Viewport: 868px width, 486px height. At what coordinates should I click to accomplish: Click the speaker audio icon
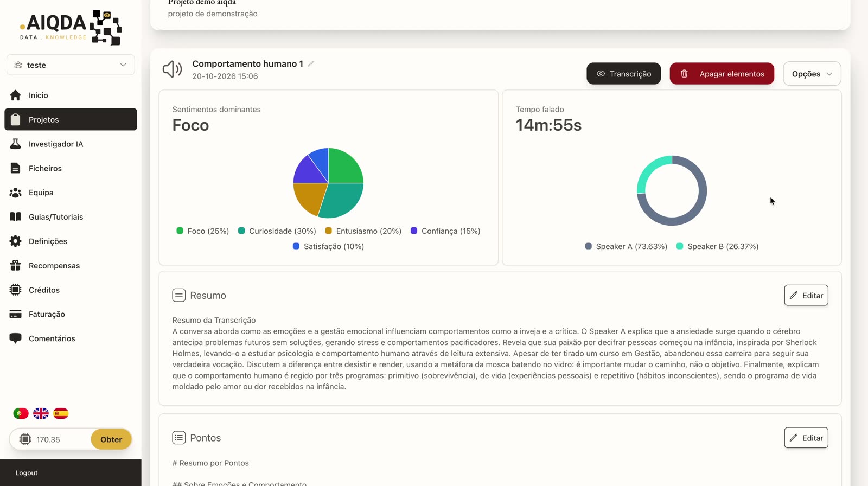(x=173, y=69)
